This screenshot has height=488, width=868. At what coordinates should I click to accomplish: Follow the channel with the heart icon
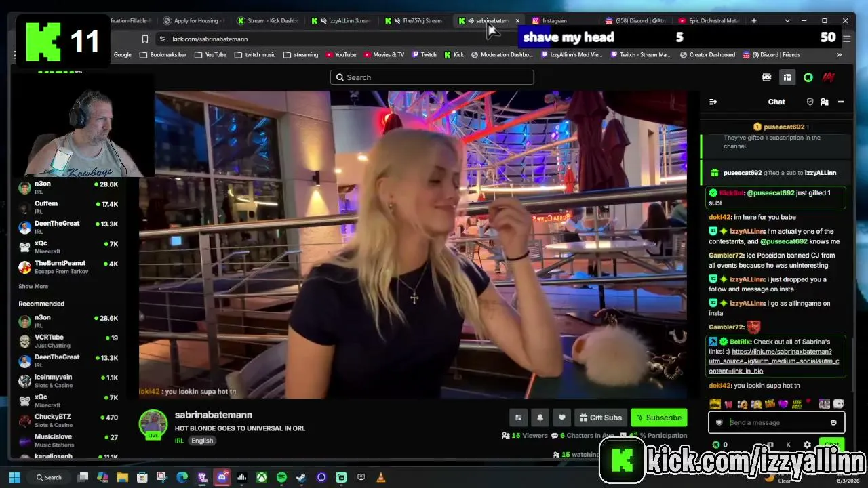tap(561, 418)
